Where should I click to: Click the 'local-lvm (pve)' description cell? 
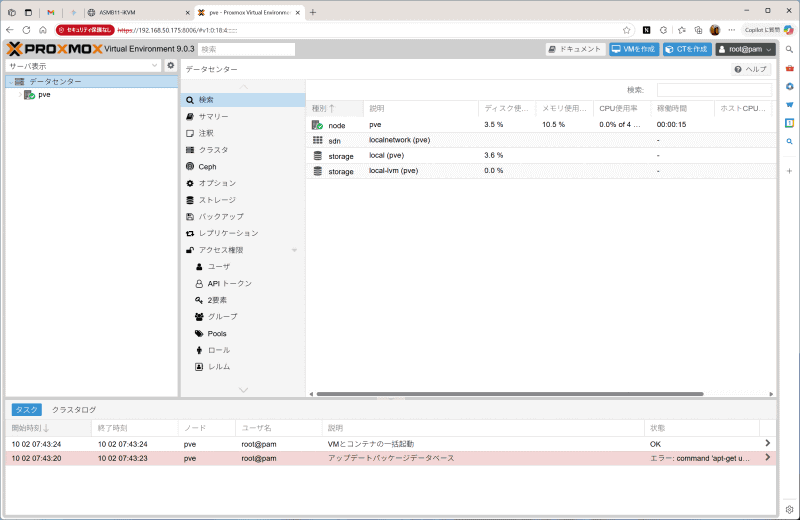pos(393,171)
